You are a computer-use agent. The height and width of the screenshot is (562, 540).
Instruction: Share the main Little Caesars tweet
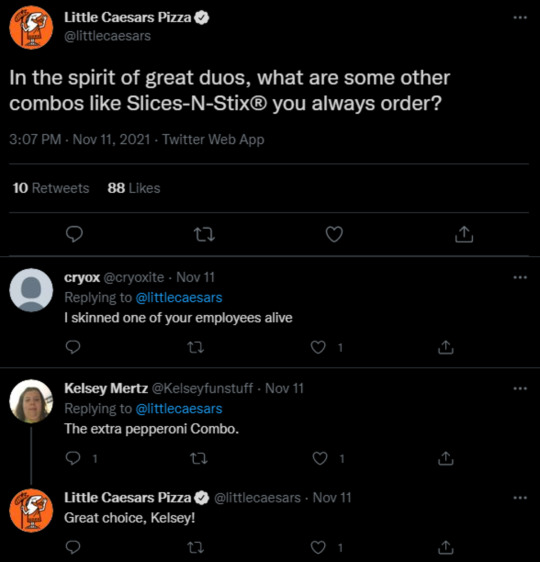[464, 234]
